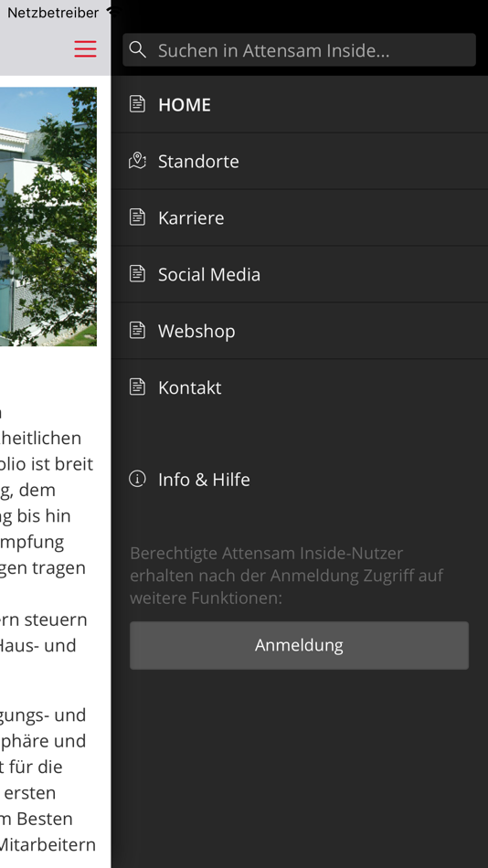Viewport: 488px width, 868px height.
Task: Click the map pin icon beside Standorte
Action: pyautogui.click(x=137, y=161)
